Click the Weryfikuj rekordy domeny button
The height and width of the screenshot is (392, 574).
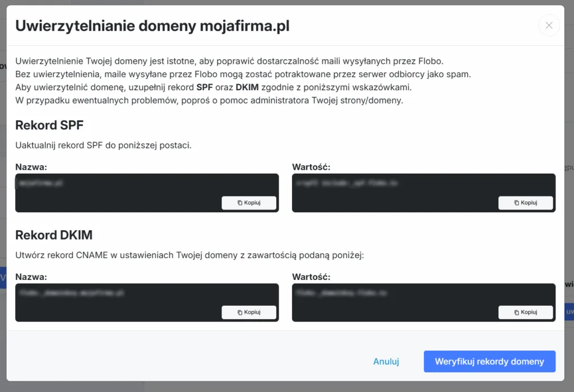click(x=489, y=361)
